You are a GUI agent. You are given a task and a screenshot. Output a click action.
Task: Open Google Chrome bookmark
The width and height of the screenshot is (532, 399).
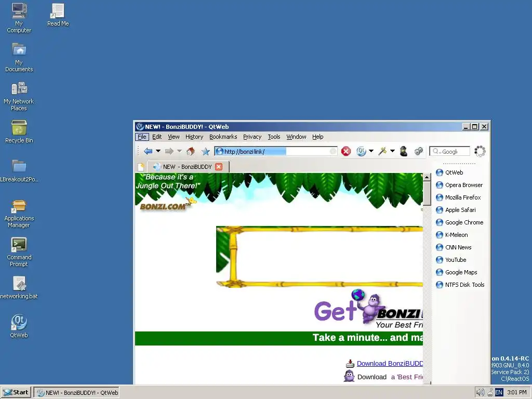pos(460,222)
